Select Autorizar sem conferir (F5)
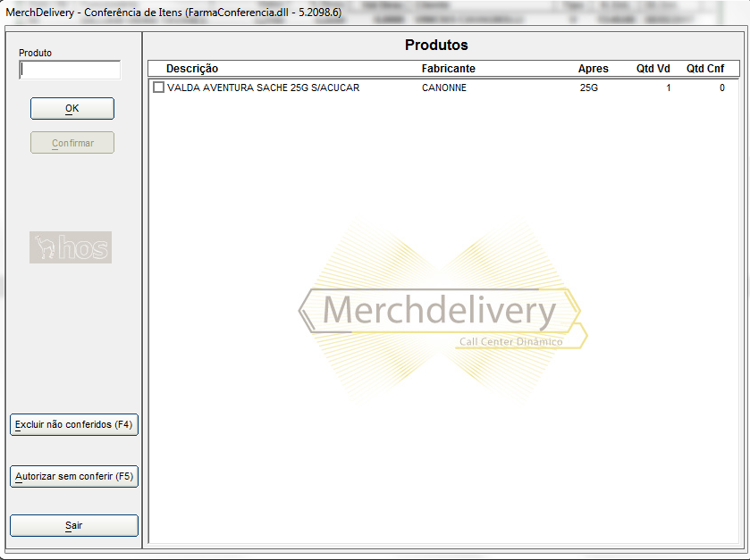The height and width of the screenshot is (560, 750). (x=74, y=477)
